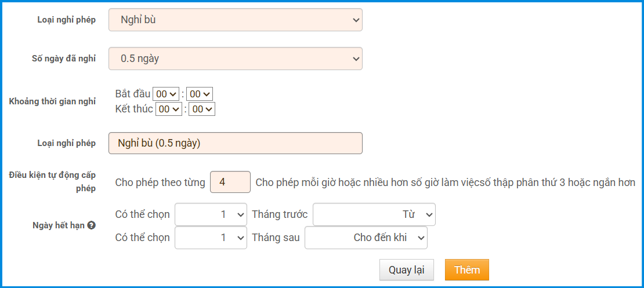
Task: Open the Kết thúc hour dropdown
Action: click(x=169, y=109)
